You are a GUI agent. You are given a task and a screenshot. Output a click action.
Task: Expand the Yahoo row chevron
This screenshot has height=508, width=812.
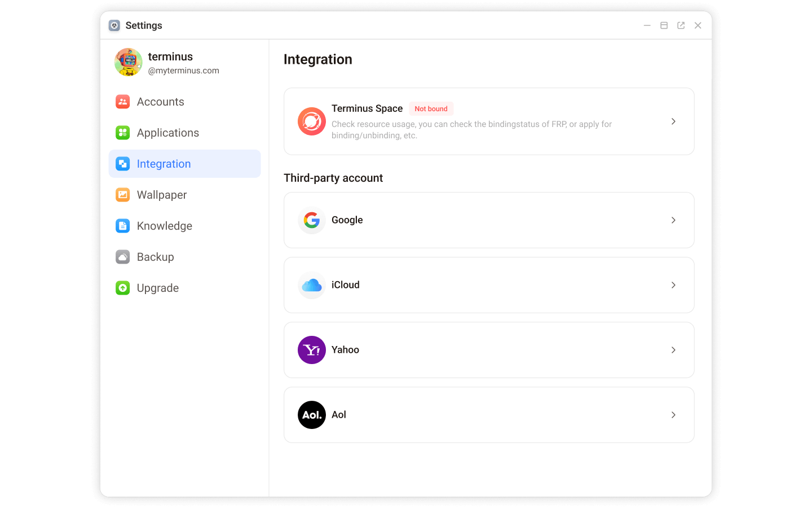(x=673, y=350)
